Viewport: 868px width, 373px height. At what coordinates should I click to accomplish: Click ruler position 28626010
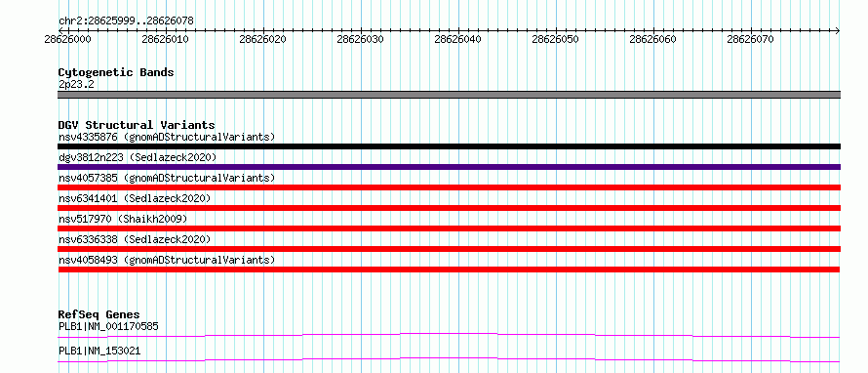166,39
